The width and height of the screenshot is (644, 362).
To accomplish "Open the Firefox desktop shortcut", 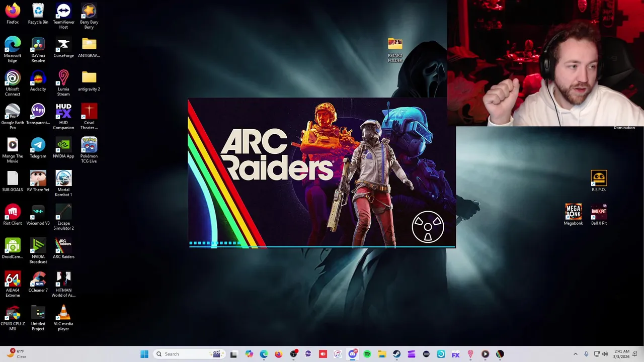I will 13,14.
